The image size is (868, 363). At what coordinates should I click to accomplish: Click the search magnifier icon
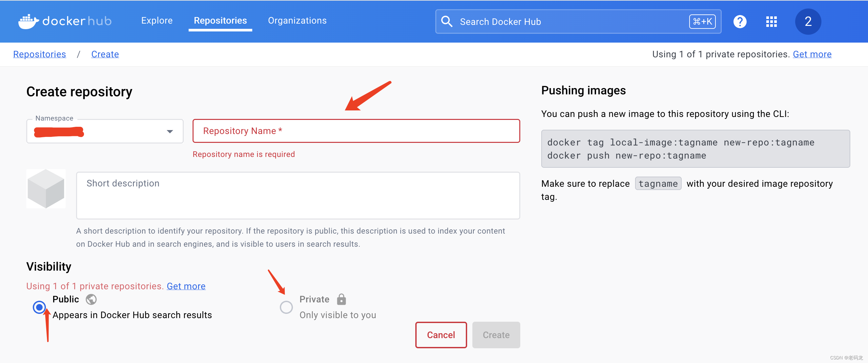tap(446, 22)
